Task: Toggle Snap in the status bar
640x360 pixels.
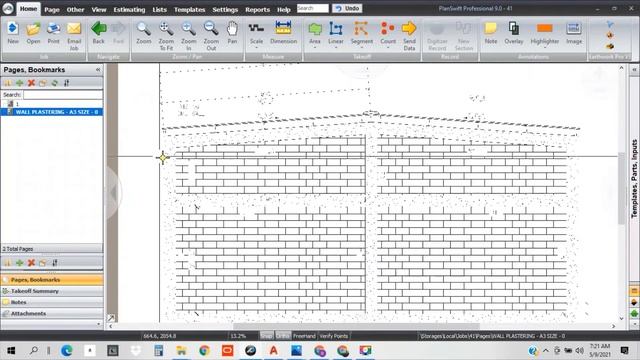Action: click(x=267, y=336)
